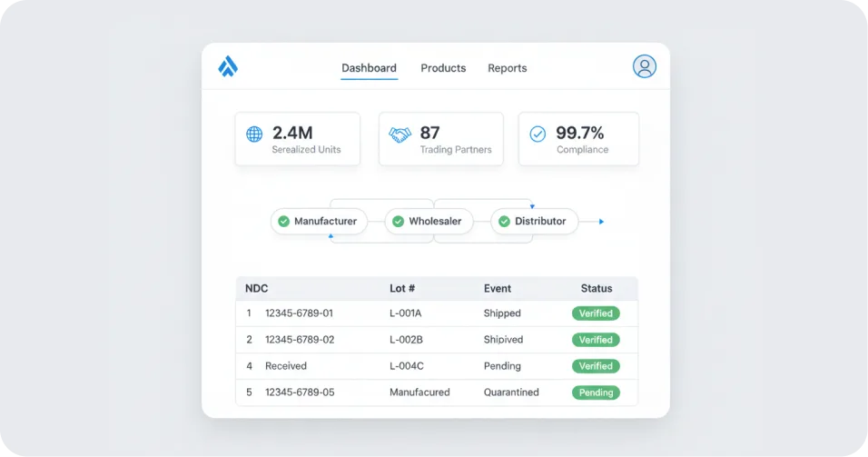Viewport: 868px width, 457px height.
Task: Click the blue arrow right of Distributor
Action: click(601, 222)
